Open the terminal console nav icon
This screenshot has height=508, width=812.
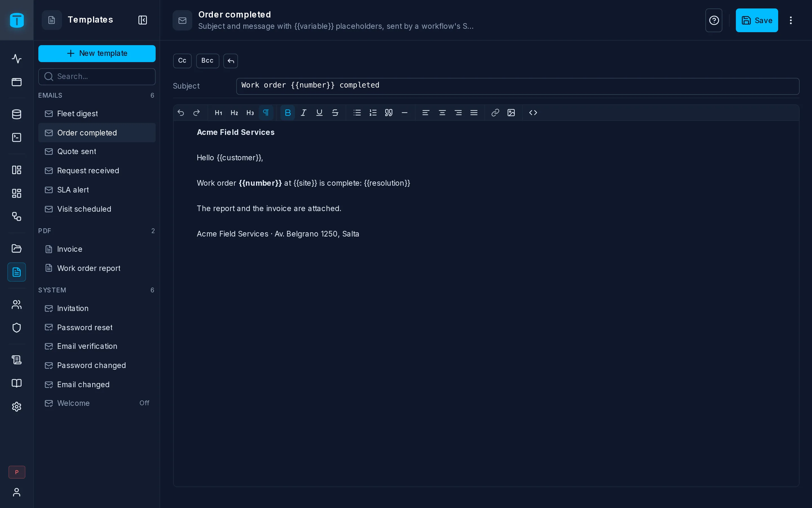pyautogui.click(x=16, y=137)
